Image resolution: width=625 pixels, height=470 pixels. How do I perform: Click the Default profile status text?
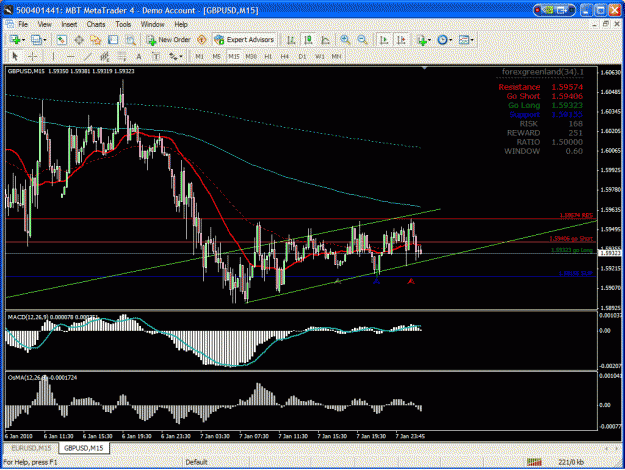[197, 462]
